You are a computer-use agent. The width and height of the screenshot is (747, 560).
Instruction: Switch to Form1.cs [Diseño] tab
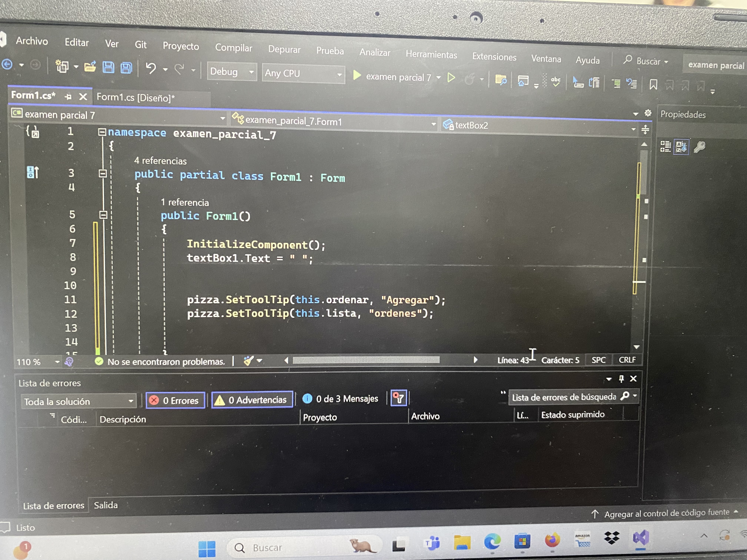pos(135,98)
